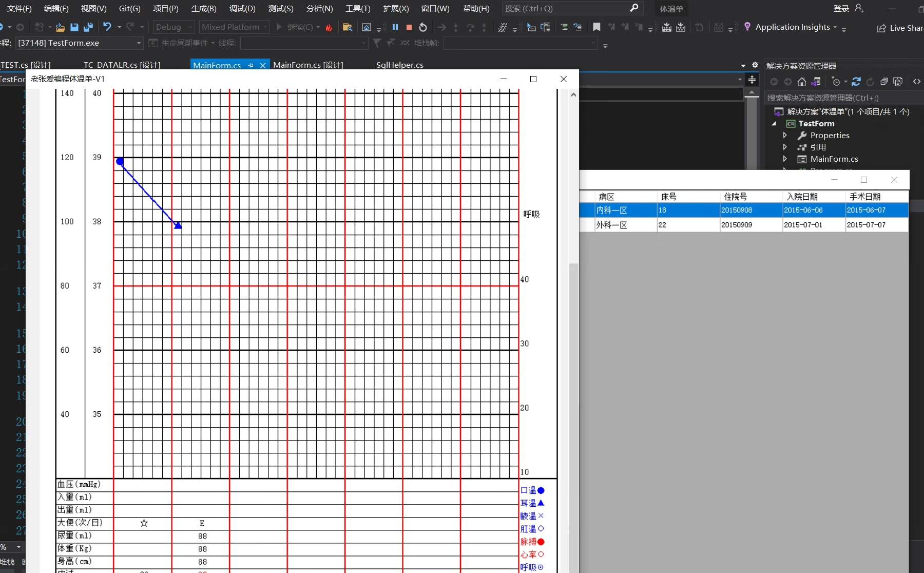The width and height of the screenshot is (924, 573).
Task: Click the Restart debugging icon
Action: click(x=423, y=27)
